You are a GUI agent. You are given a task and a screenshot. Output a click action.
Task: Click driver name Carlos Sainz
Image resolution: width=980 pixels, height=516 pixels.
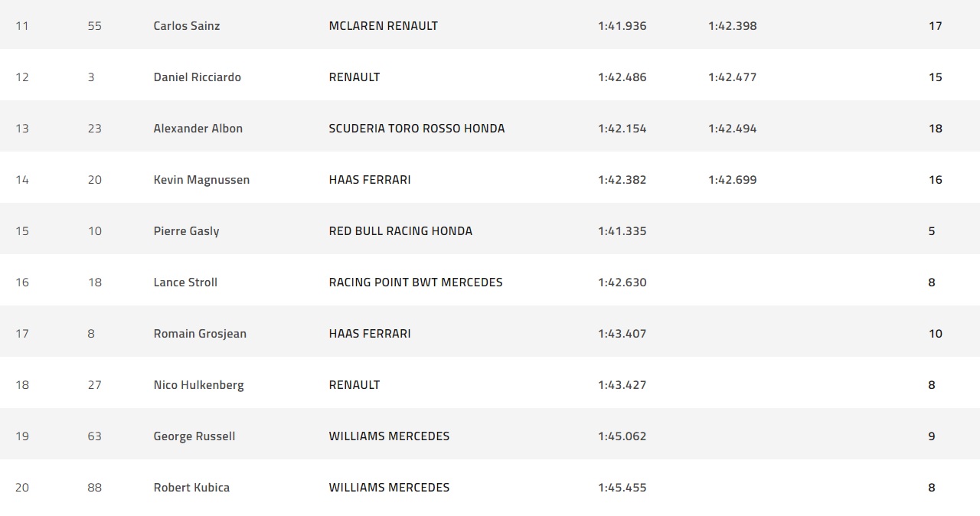(x=186, y=26)
